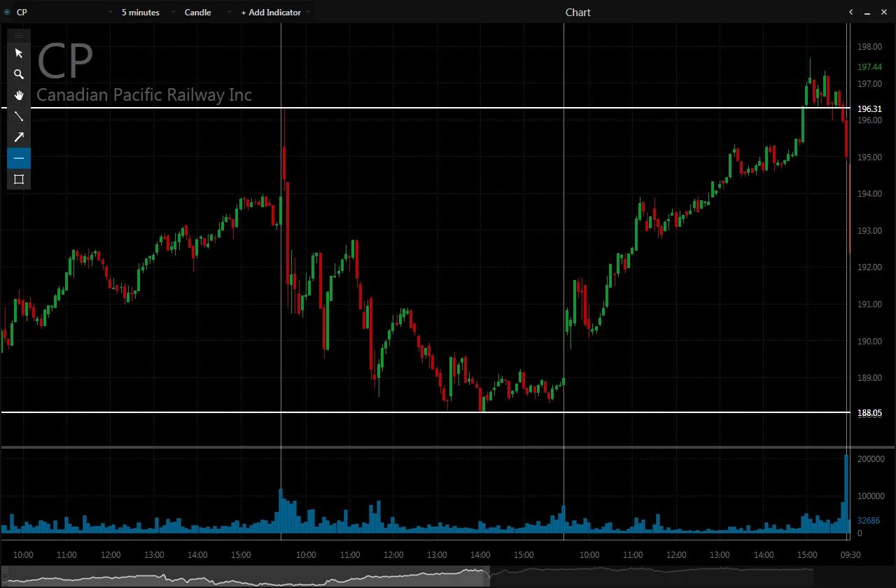Click the green 197.44 price label
Viewport: 896px width, 588px height.
(x=869, y=67)
